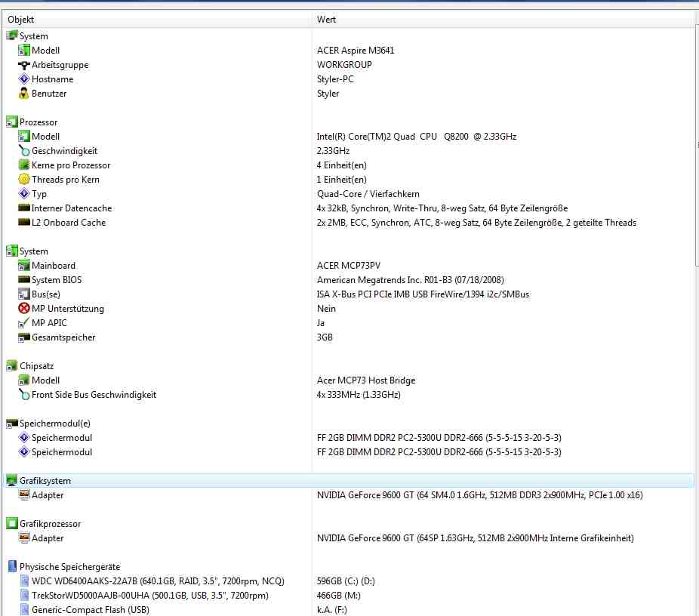Select the Gesamtspeicher row
The image size is (699, 616).
coord(348,337)
